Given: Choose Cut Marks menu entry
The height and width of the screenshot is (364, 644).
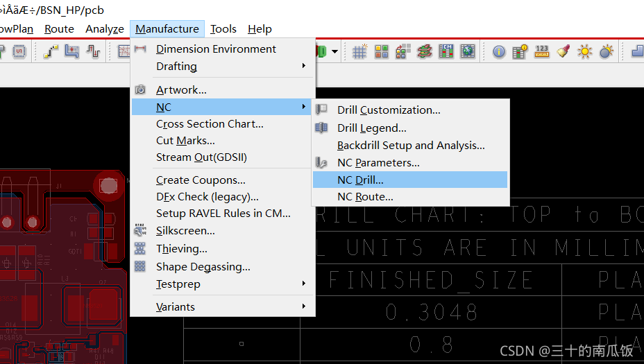Looking at the screenshot, I should (x=223, y=141).
